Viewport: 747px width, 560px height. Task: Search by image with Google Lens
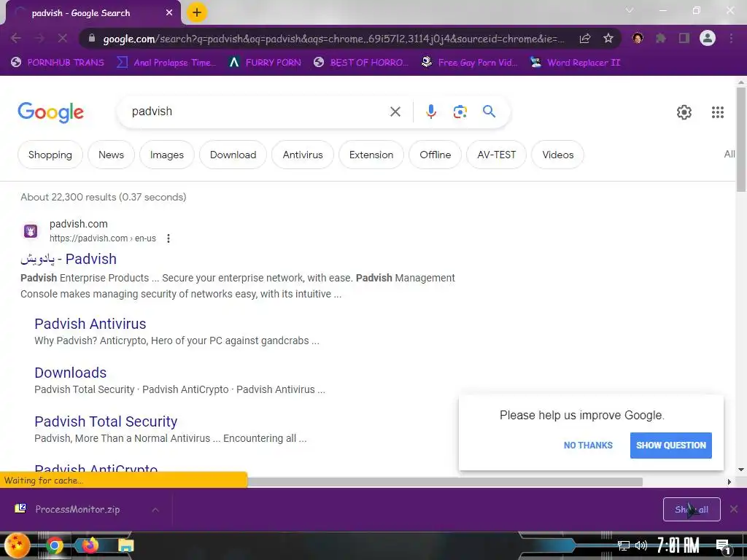point(460,112)
